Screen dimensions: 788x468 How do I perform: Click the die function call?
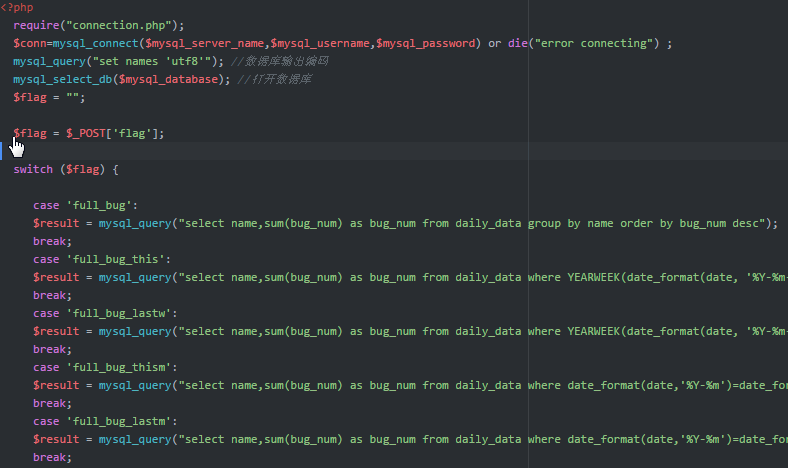point(518,43)
